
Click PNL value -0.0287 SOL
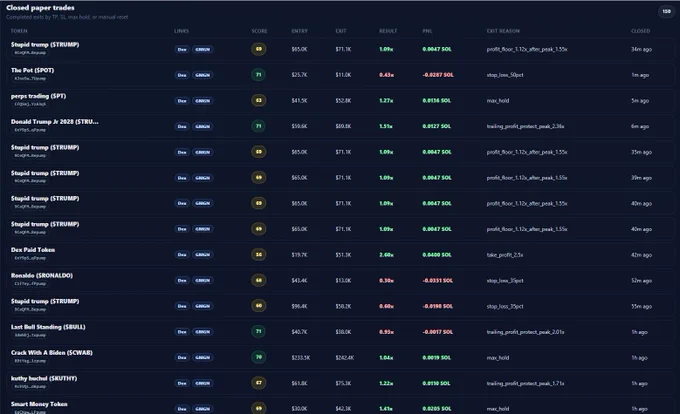tap(438, 75)
